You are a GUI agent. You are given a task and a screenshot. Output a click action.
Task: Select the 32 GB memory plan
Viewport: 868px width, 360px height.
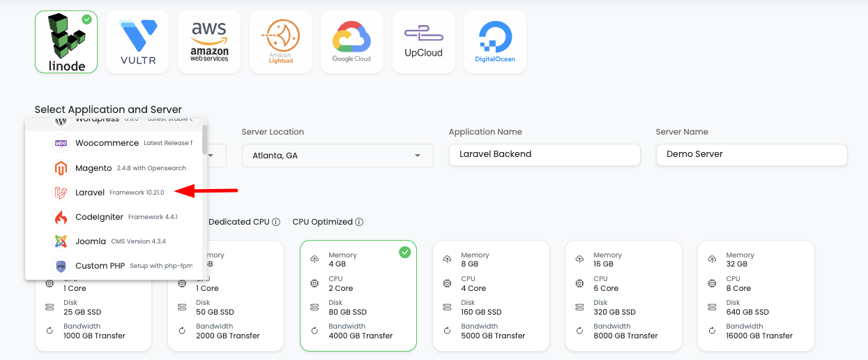(x=756, y=296)
